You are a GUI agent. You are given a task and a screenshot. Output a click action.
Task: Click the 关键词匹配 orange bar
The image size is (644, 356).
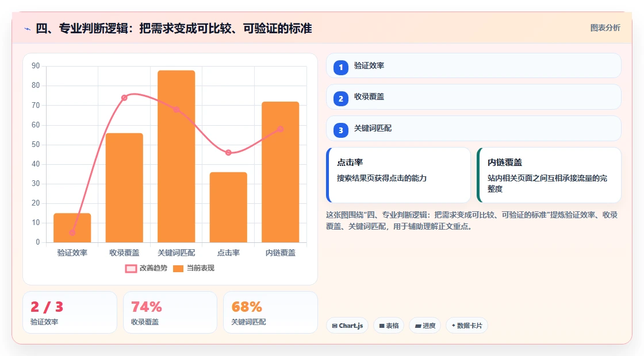(x=176, y=156)
